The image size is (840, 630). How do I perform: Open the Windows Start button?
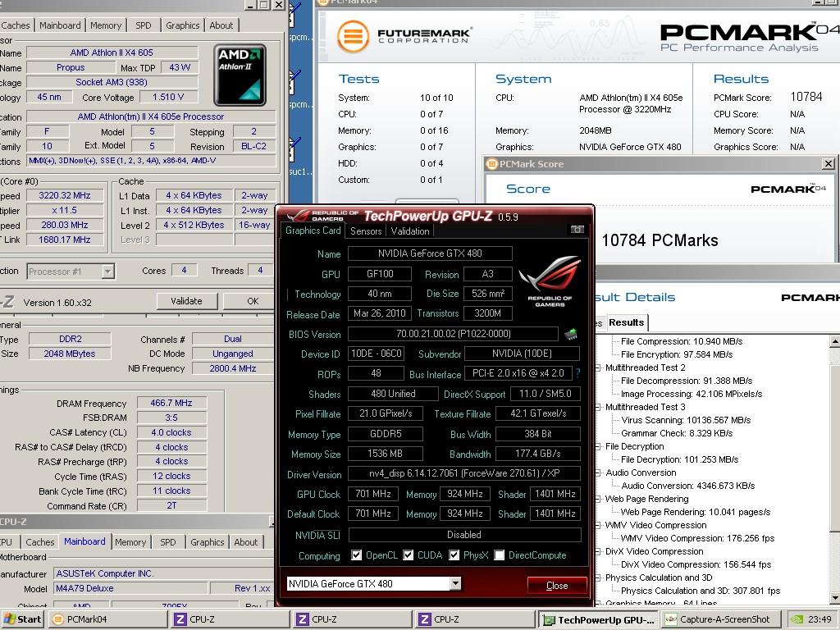click(22, 619)
